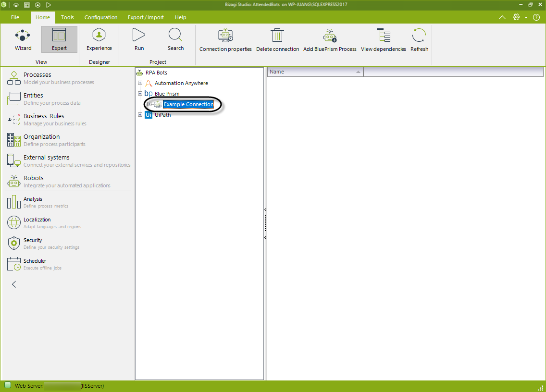Open the settings gear at ribbon's right
Image resolution: width=546 pixels, height=392 pixels.
click(516, 17)
